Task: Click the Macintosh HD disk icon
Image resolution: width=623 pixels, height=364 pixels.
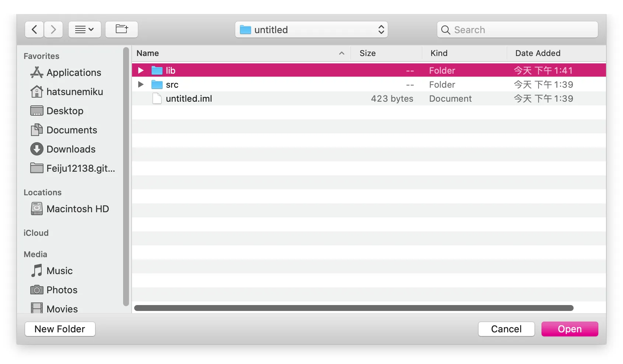Action: tap(36, 209)
